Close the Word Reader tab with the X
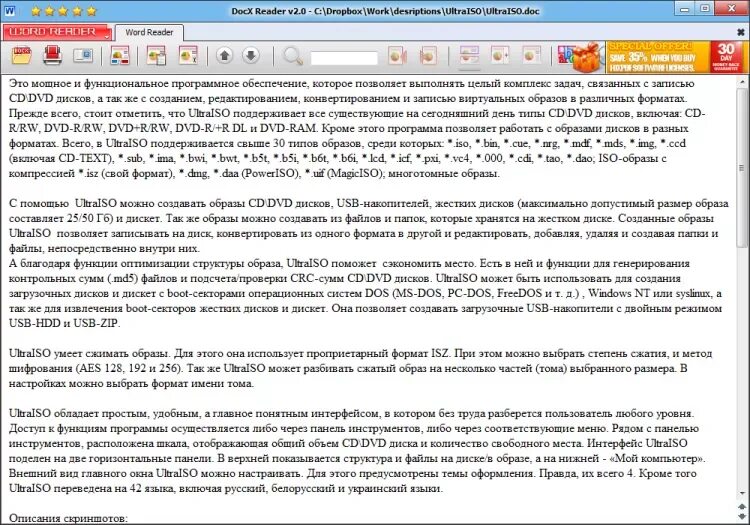750x525 pixels. tap(740, 32)
